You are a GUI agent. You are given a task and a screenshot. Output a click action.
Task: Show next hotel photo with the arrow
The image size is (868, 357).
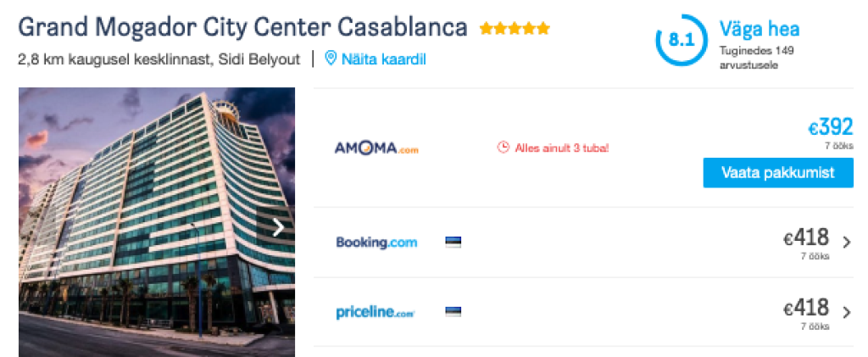coord(277,227)
